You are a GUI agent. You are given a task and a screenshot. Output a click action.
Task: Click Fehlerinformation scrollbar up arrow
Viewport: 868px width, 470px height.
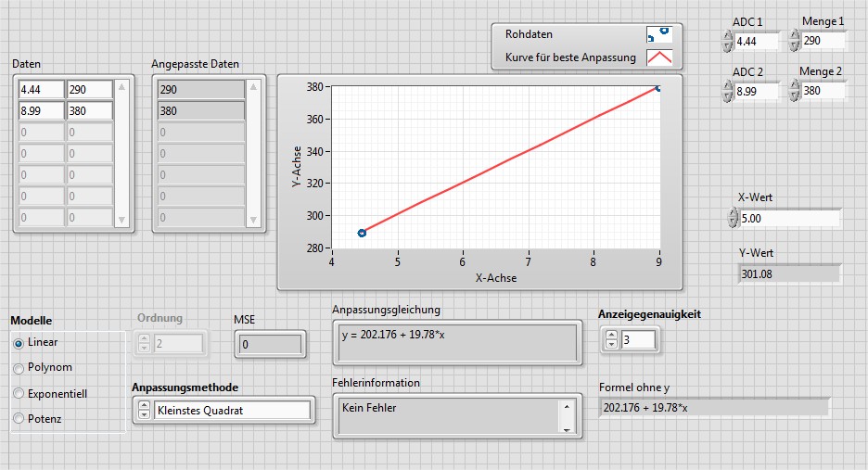(567, 406)
